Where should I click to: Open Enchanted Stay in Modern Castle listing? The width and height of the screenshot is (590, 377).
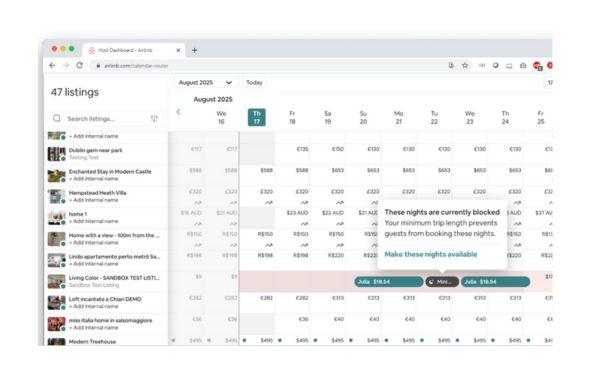click(x=110, y=172)
